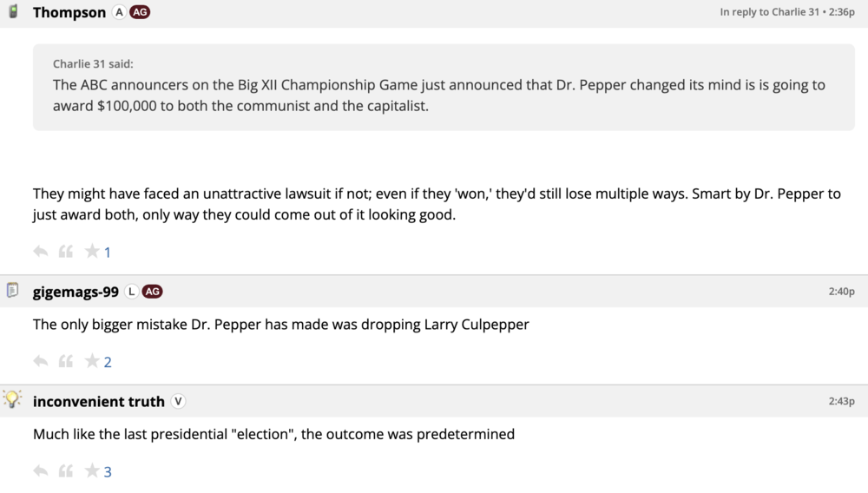Click the quoted Charlie 31 message block
This screenshot has width=868, height=493.
[x=444, y=87]
